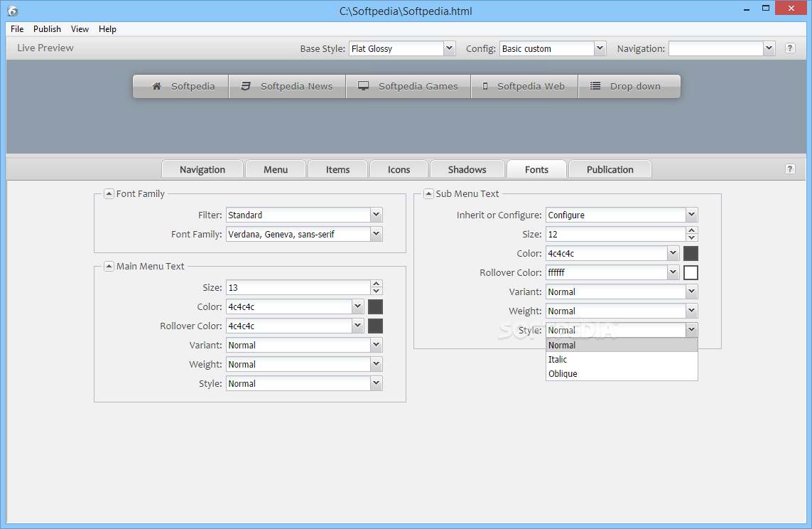Decrease Main Menu Text size with down arrow
The height and width of the screenshot is (529, 812).
[x=377, y=291]
